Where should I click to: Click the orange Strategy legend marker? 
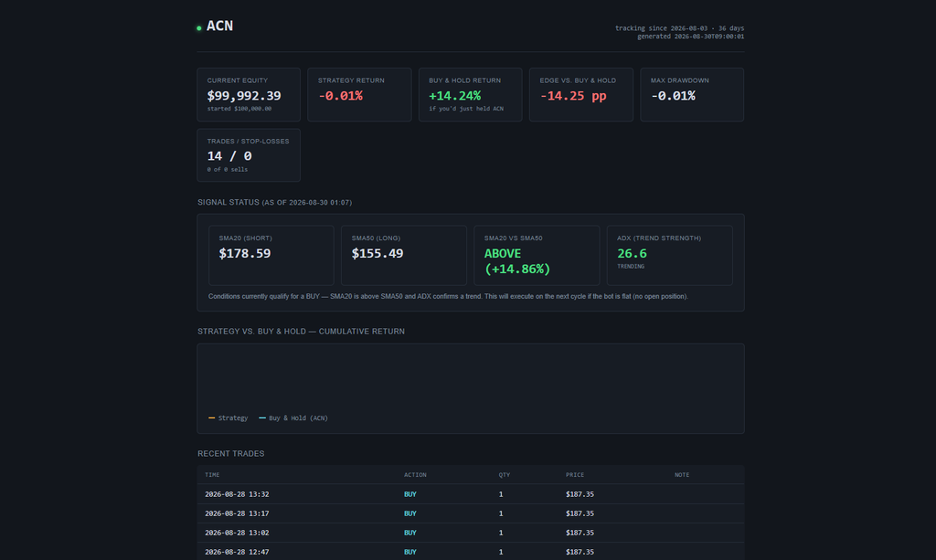click(211, 418)
